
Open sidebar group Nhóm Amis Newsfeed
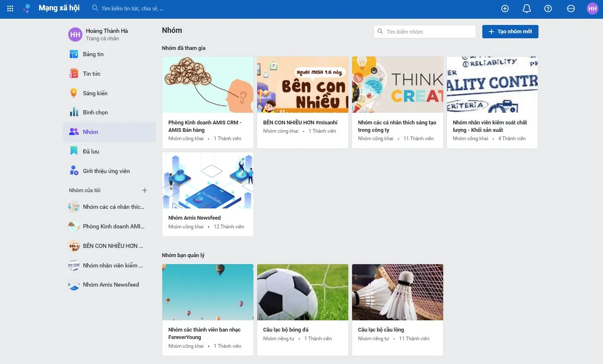pos(109,285)
